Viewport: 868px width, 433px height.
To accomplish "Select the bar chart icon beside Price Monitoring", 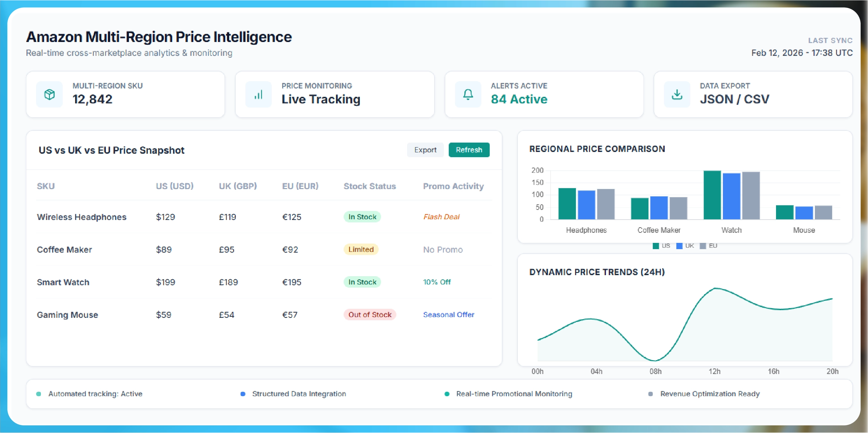I will click(259, 94).
